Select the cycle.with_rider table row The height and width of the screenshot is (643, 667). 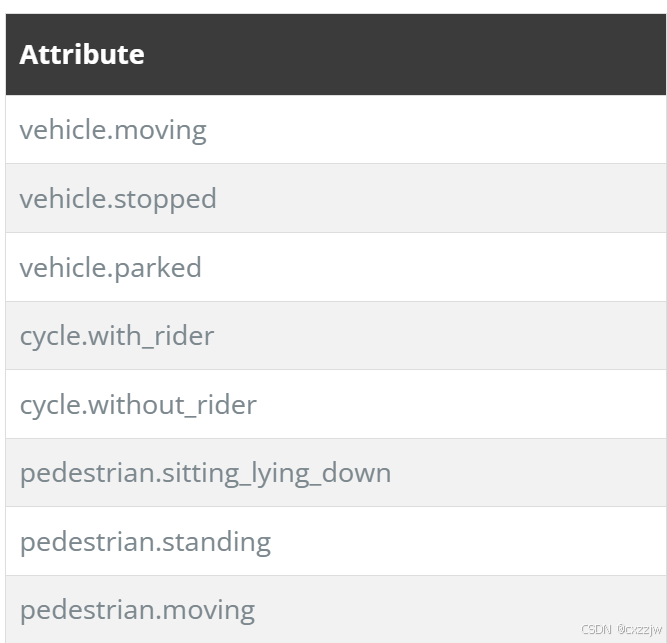336,336
